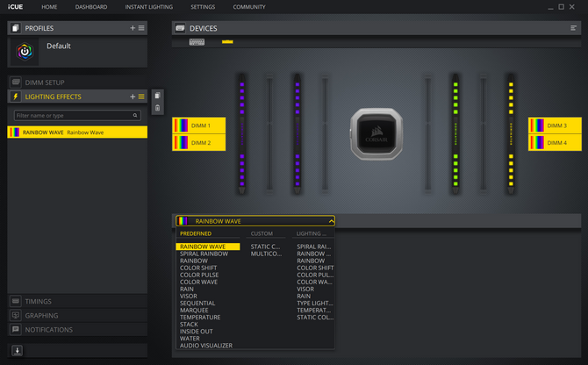The height and width of the screenshot is (365, 588).
Task: Choose Water effect
Action: [190, 339]
